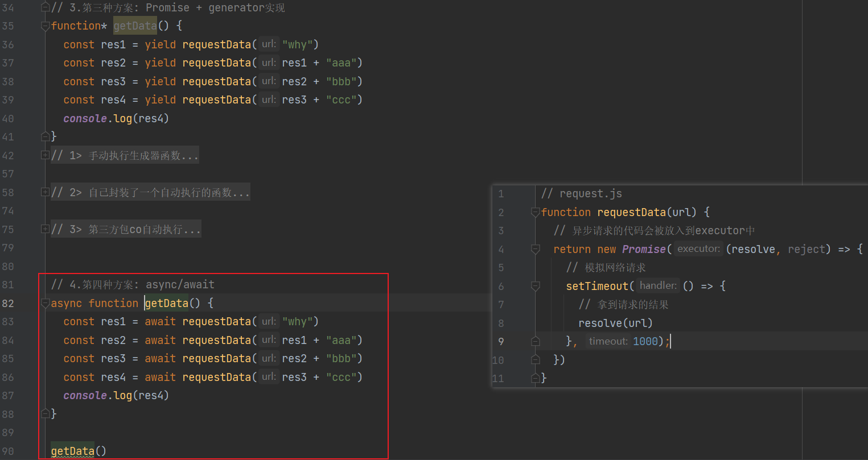Click the await keyword on line 86
Viewport: 868px width, 460px height.
tap(161, 377)
